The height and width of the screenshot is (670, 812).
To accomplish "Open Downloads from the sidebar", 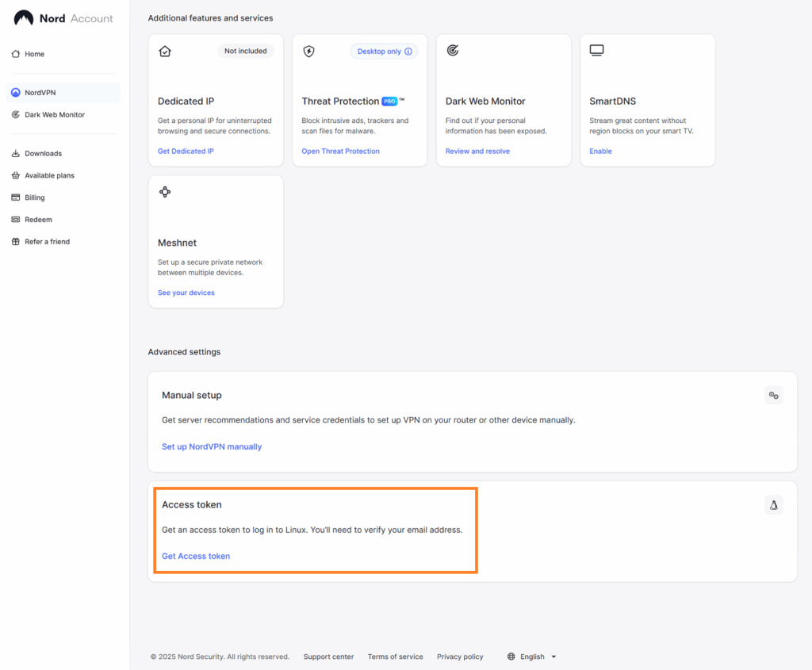I will tap(43, 154).
